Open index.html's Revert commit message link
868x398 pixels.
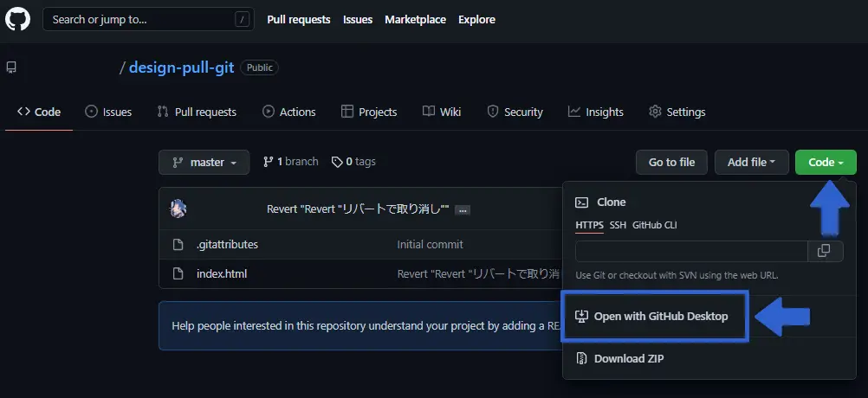click(479, 273)
